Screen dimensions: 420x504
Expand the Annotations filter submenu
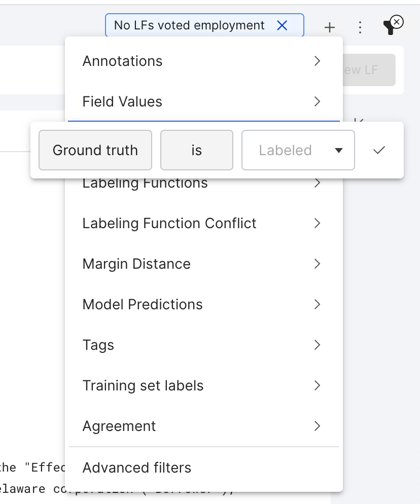tap(203, 61)
